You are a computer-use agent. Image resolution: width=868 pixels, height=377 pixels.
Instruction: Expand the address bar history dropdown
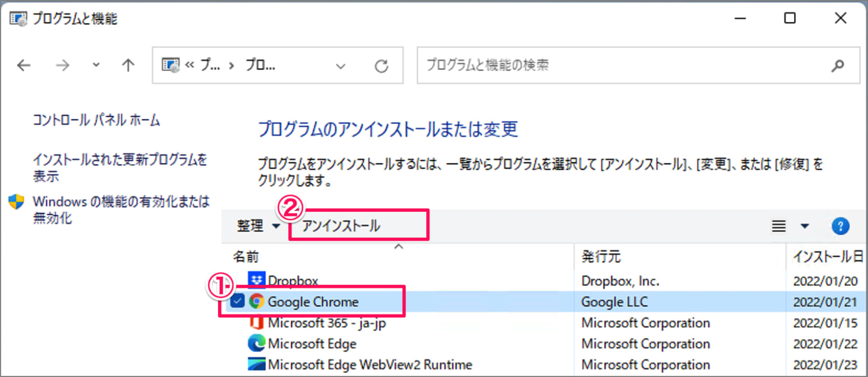point(340,66)
